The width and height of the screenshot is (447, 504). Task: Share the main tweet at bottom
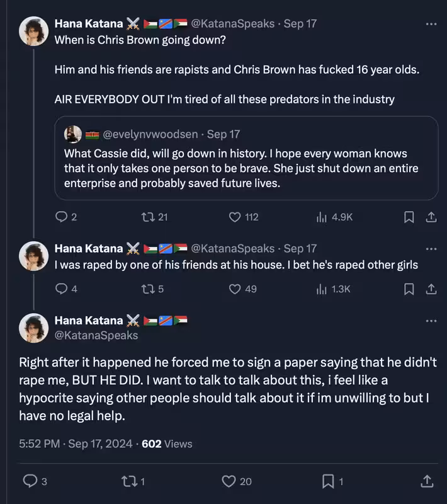point(427,481)
